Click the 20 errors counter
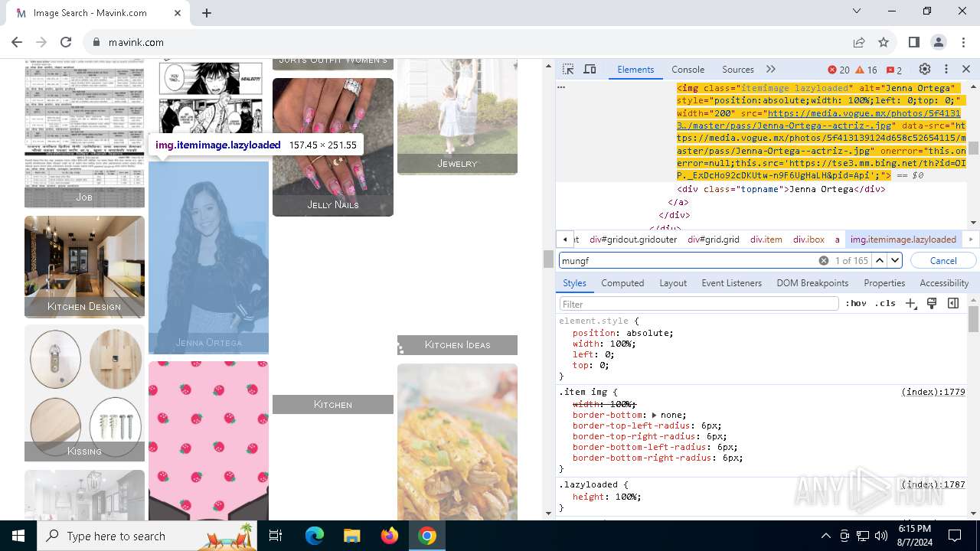 (838, 70)
